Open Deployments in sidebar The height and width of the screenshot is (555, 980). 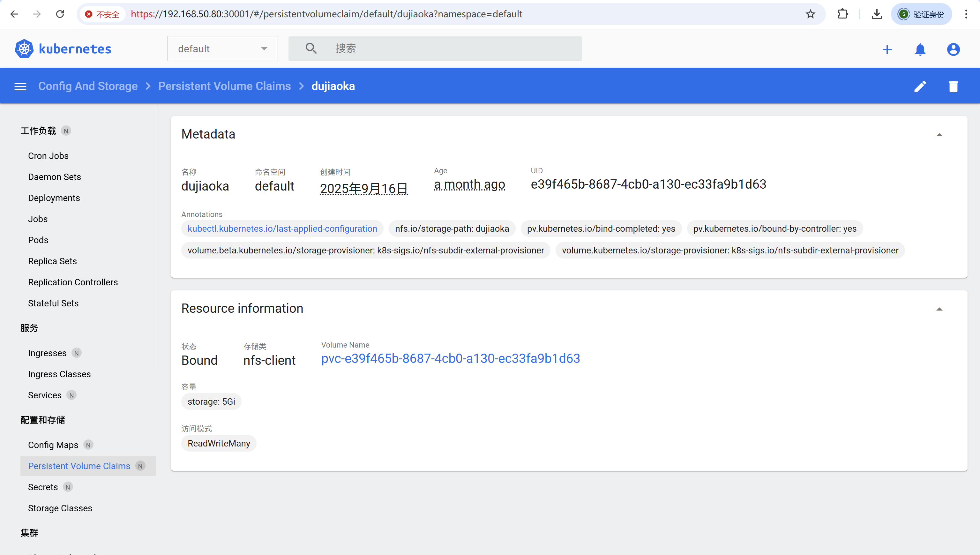click(54, 198)
